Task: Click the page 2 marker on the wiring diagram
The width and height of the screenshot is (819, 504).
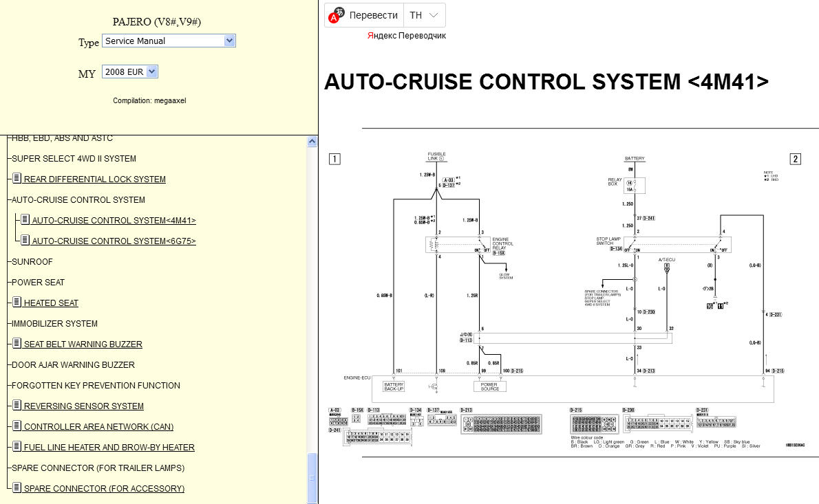Action: [795, 159]
